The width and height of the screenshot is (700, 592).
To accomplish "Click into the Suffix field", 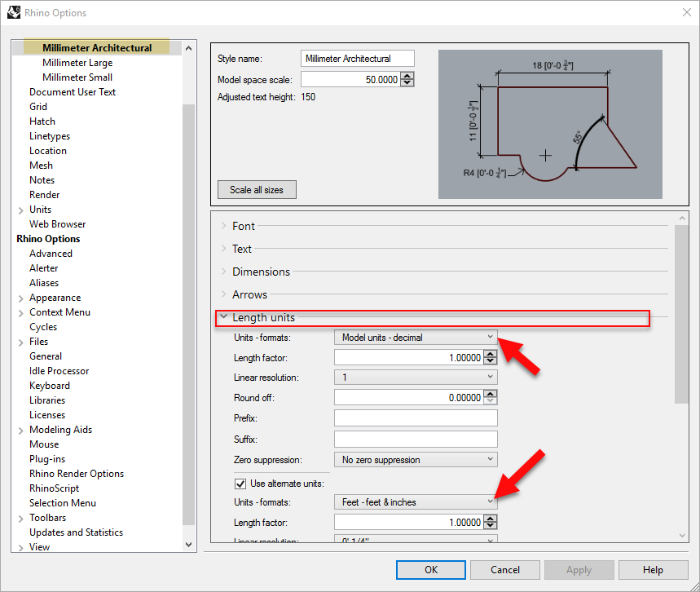I will point(416,440).
